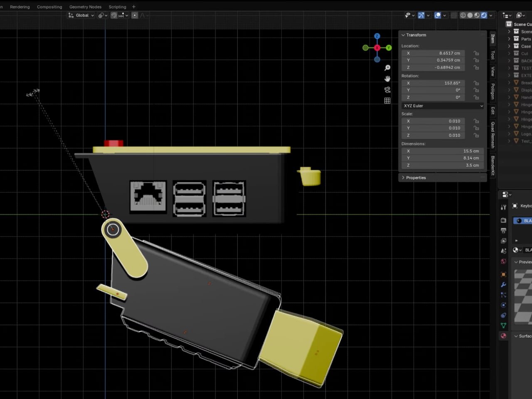Image resolution: width=532 pixels, height=399 pixels.
Task: Toggle the Rotation X lock
Action: (476, 83)
